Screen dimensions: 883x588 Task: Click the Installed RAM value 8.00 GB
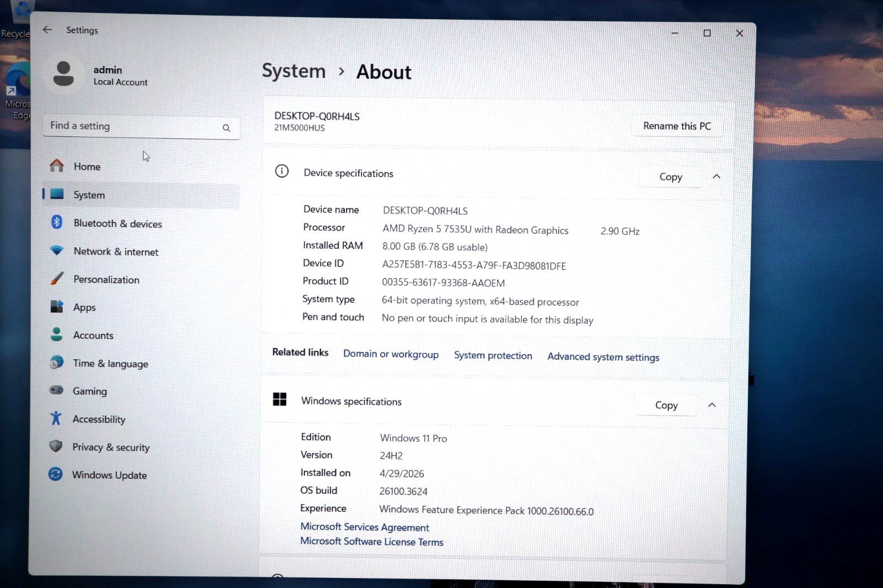pyautogui.click(x=435, y=247)
